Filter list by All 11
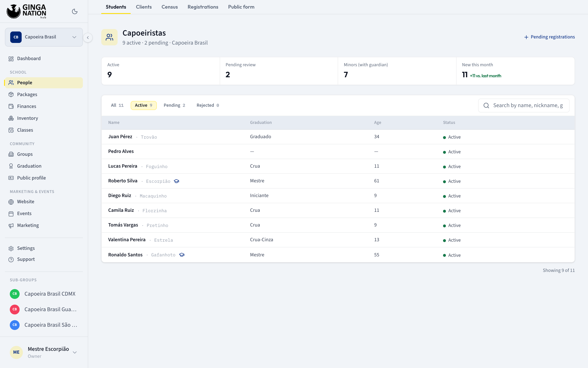This screenshot has height=368, width=588. tap(117, 105)
